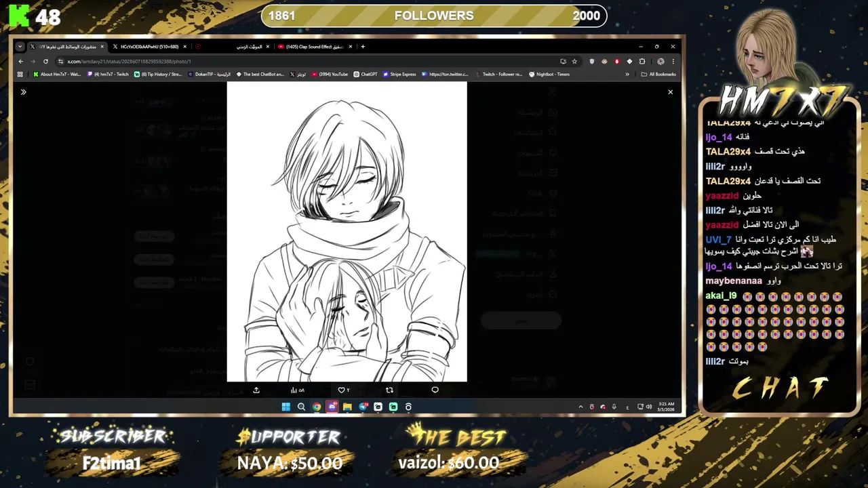
Task: Open hm7x7 - Twitch bookmark
Action: click(x=108, y=75)
